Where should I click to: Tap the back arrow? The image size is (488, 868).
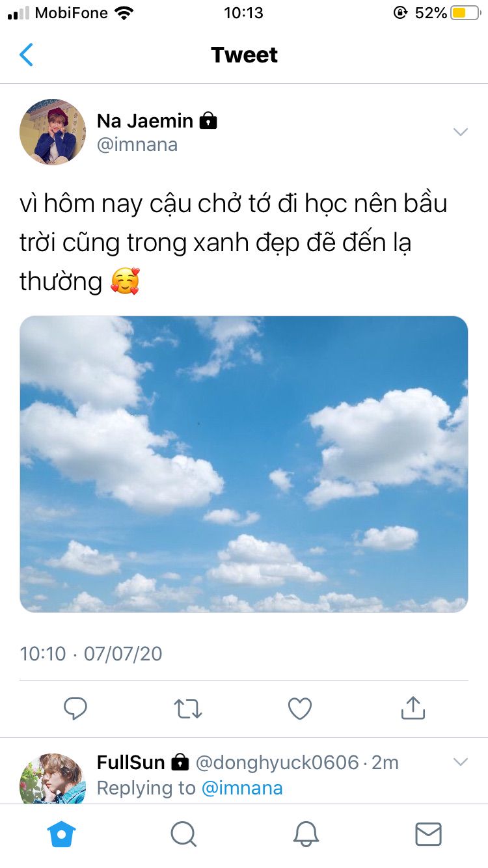pyautogui.click(x=26, y=55)
